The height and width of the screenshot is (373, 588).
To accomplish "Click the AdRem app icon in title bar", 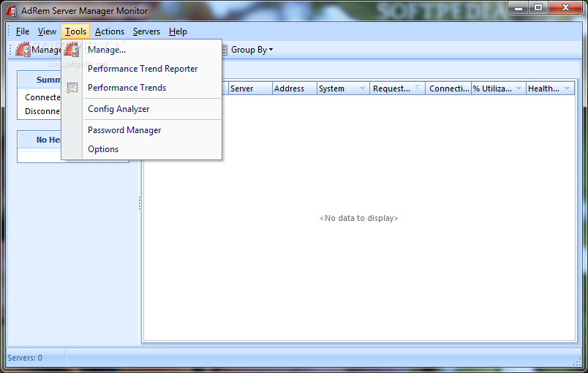I will pos(12,10).
